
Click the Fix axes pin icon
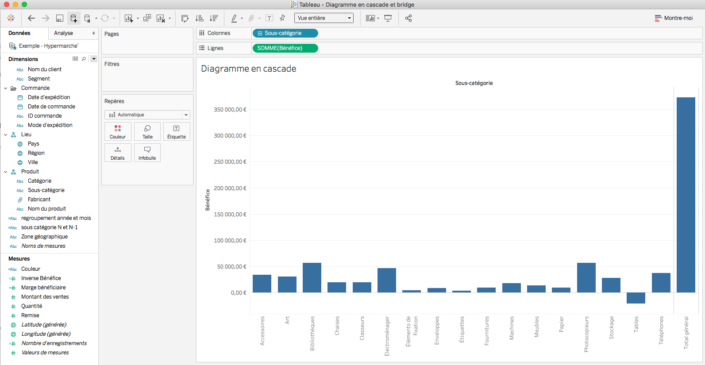click(282, 18)
